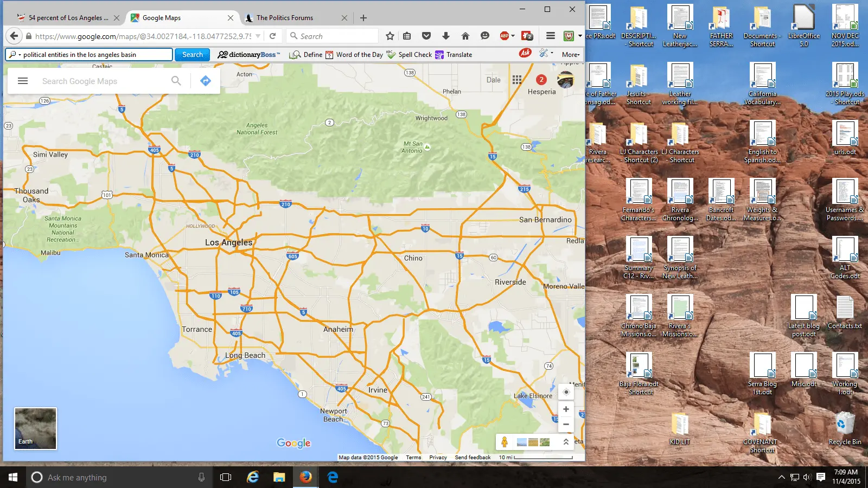This screenshot has width=868, height=488.
Task: Open the Google apps grid
Action: pos(517,80)
